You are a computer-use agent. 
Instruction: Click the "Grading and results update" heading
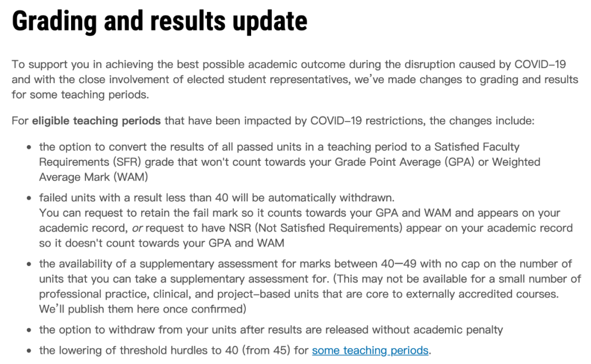tap(159, 21)
